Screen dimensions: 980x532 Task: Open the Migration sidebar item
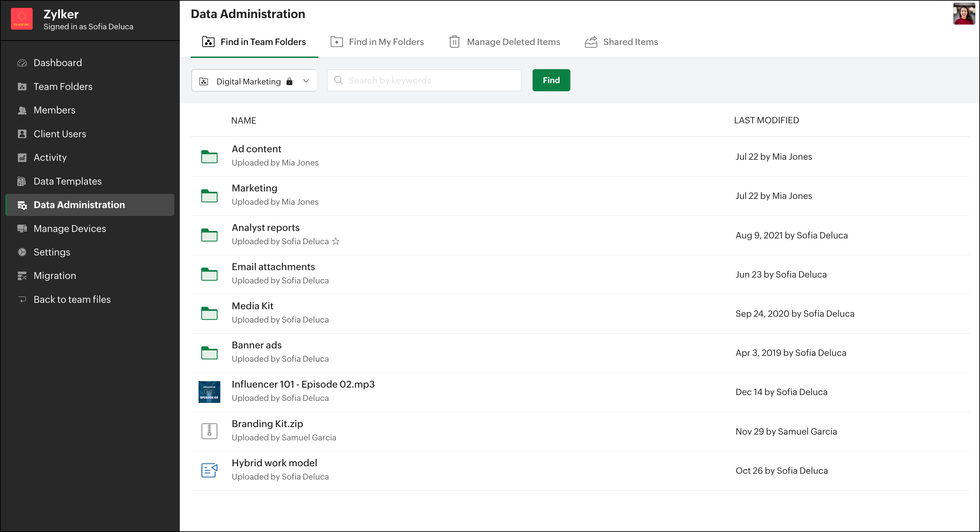[55, 276]
